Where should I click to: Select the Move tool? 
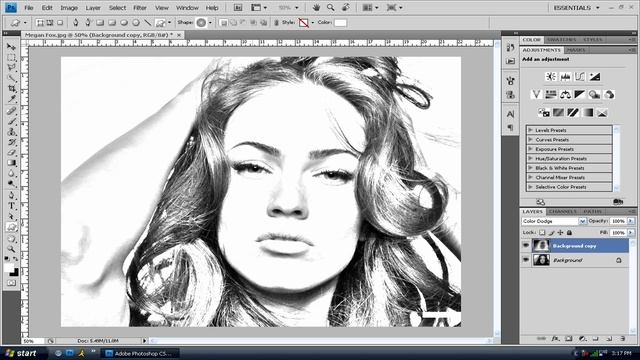[11, 47]
